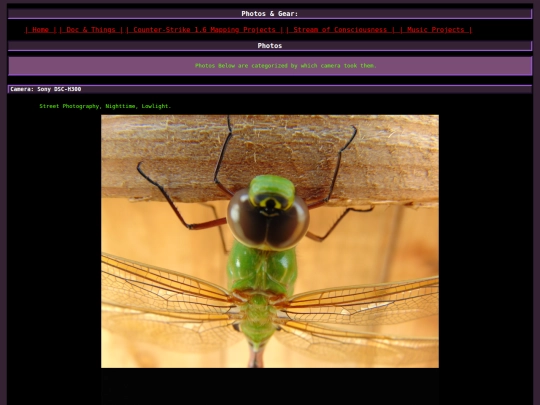This screenshot has height=405, width=540.
Task: Click 'Street Photography, Nighttime, Lowlight.' caption
Action: [x=105, y=106]
